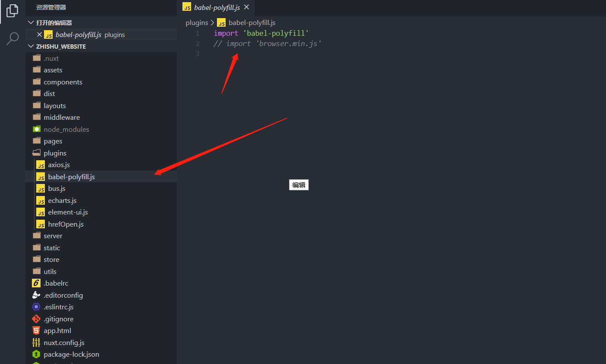Image resolution: width=606 pixels, height=364 pixels.
Task: Click the JS icon beside hrefOpen.js
Action: 41,224
